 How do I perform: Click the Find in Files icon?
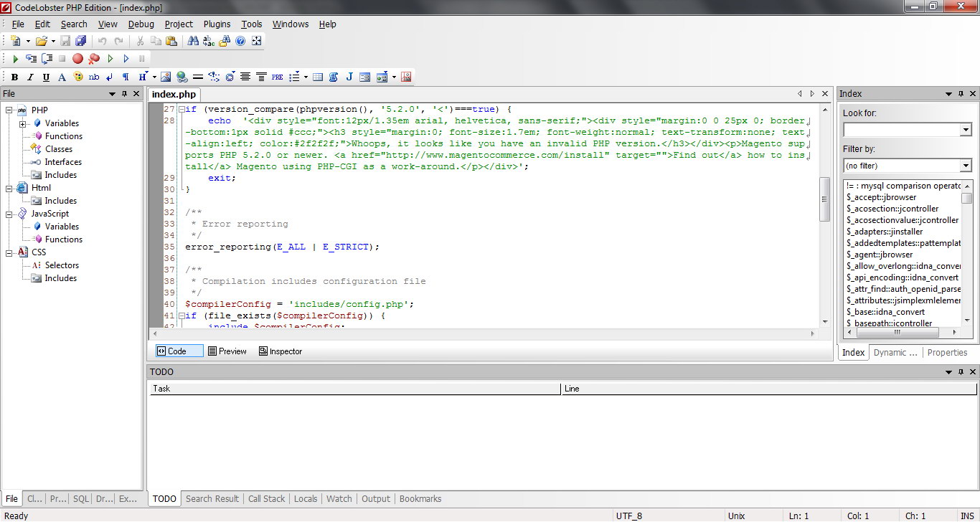click(x=225, y=41)
